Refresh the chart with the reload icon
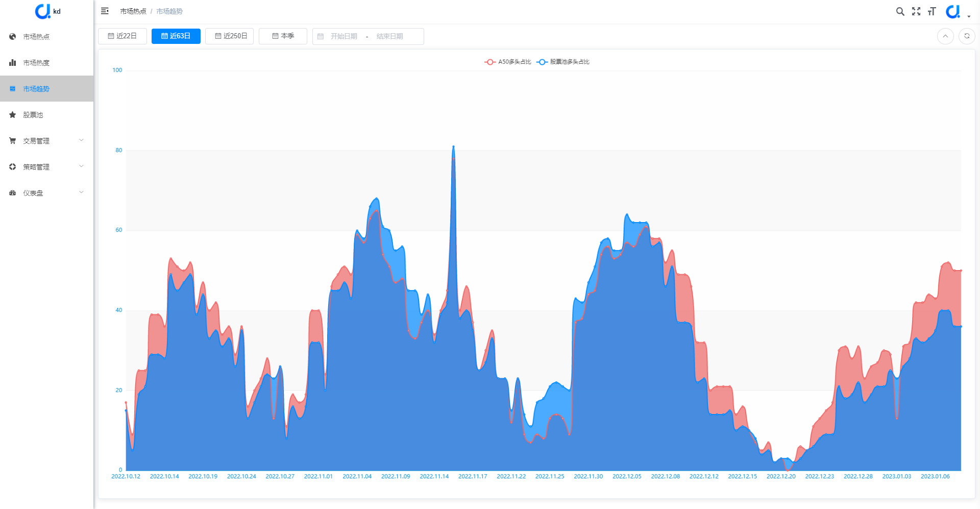The height and width of the screenshot is (509, 980). 967,36
